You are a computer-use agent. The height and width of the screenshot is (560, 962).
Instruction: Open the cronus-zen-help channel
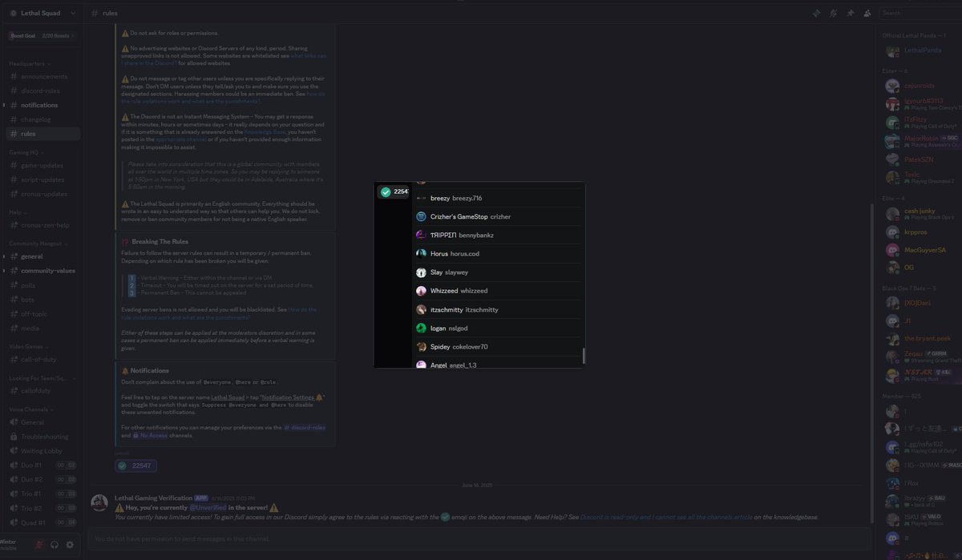click(x=43, y=225)
